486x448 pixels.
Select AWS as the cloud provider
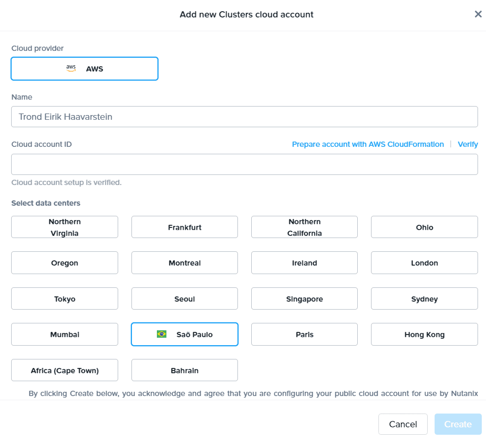[85, 68]
